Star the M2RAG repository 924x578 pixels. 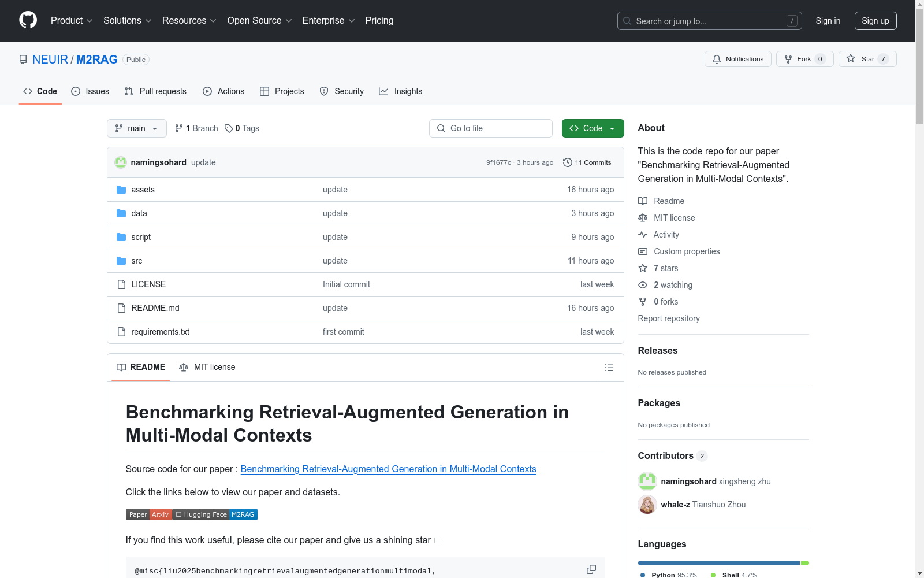point(867,59)
